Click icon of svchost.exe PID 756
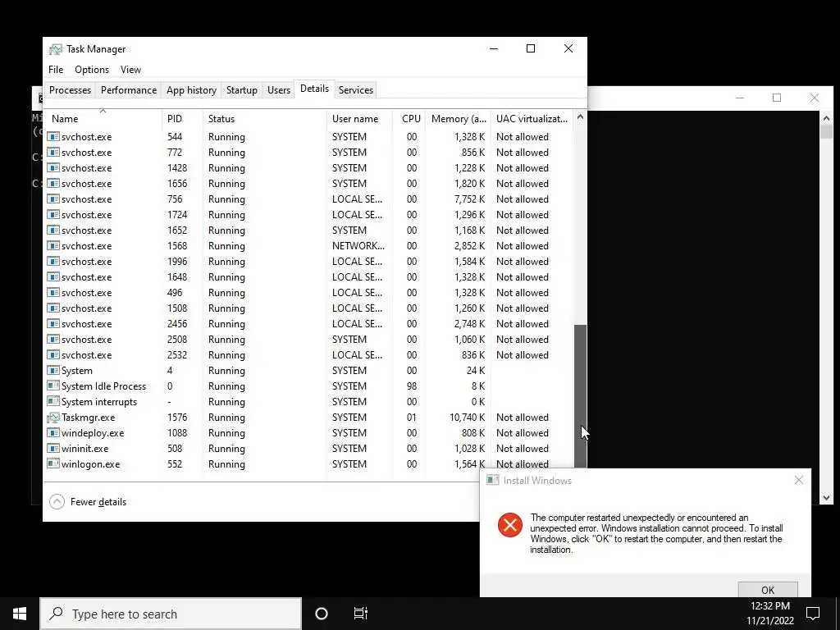This screenshot has height=630, width=840. (53, 199)
